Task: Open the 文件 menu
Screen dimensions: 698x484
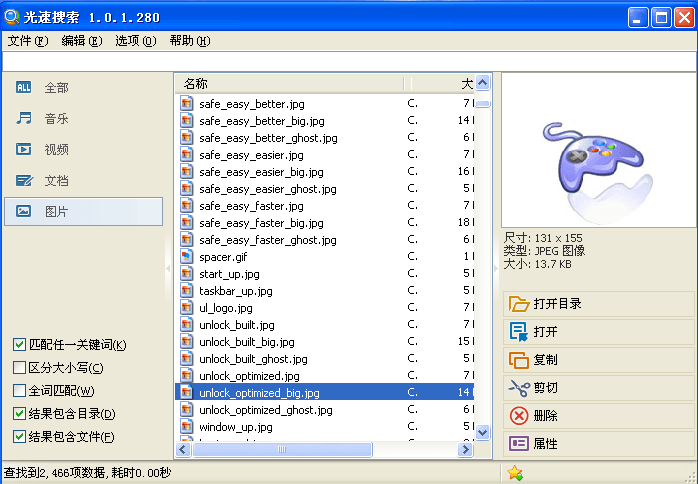Action: pyautogui.click(x=27, y=41)
